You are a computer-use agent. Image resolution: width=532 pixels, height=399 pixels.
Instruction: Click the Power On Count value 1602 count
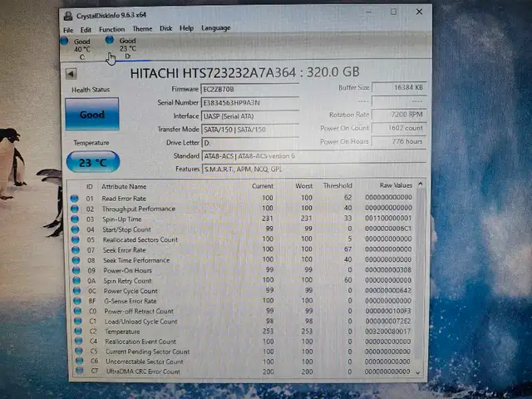[399, 128]
